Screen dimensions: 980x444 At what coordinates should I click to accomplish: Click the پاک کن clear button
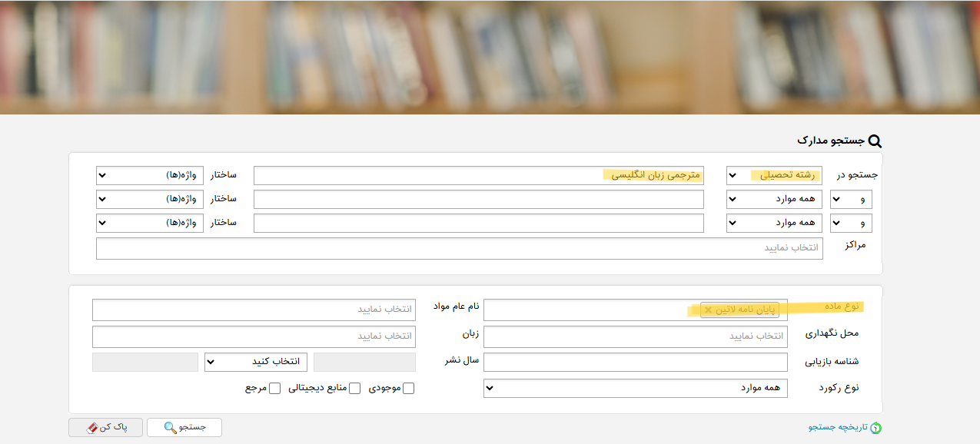[x=106, y=427]
